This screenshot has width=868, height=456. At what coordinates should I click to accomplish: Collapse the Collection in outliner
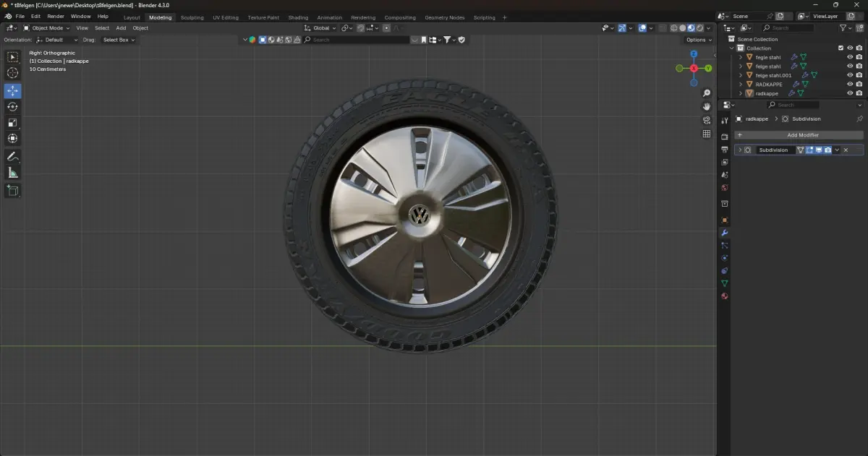point(732,48)
